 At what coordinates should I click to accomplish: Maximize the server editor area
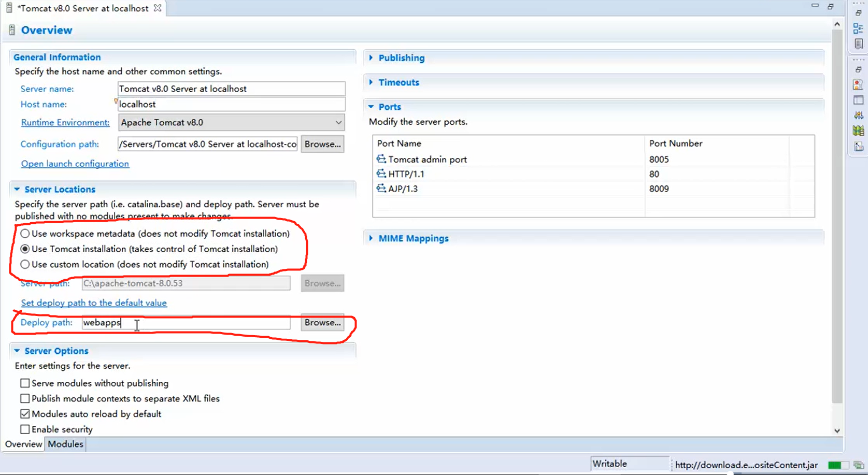click(830, 6)
